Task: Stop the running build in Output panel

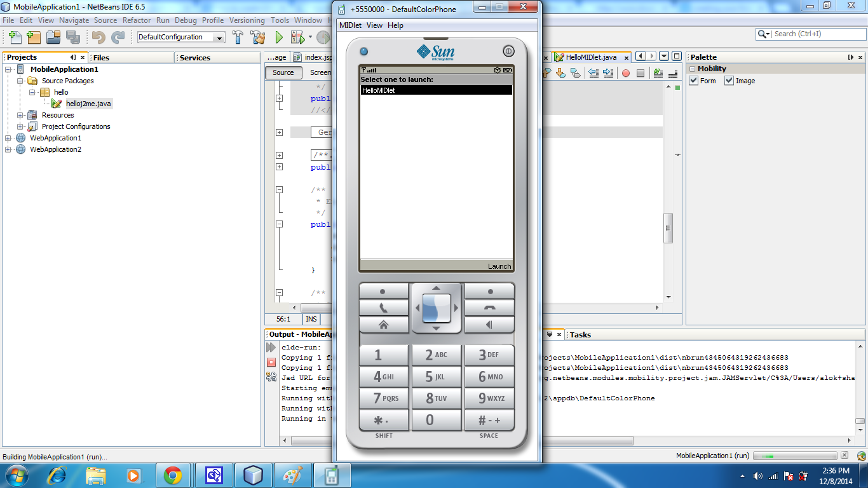Action: click(x=271, y=362)
